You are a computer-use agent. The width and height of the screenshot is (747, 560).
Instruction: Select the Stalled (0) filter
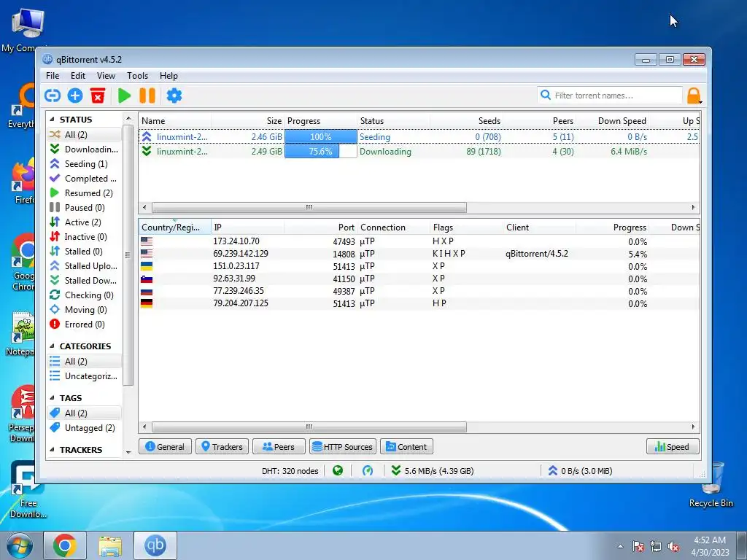(x=84, y=252)
